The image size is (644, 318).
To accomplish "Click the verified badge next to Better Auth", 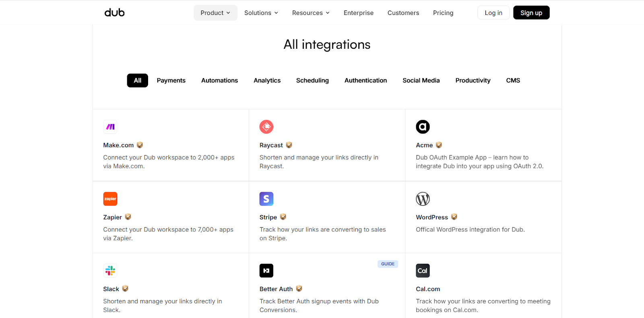I will click(299, 289).
